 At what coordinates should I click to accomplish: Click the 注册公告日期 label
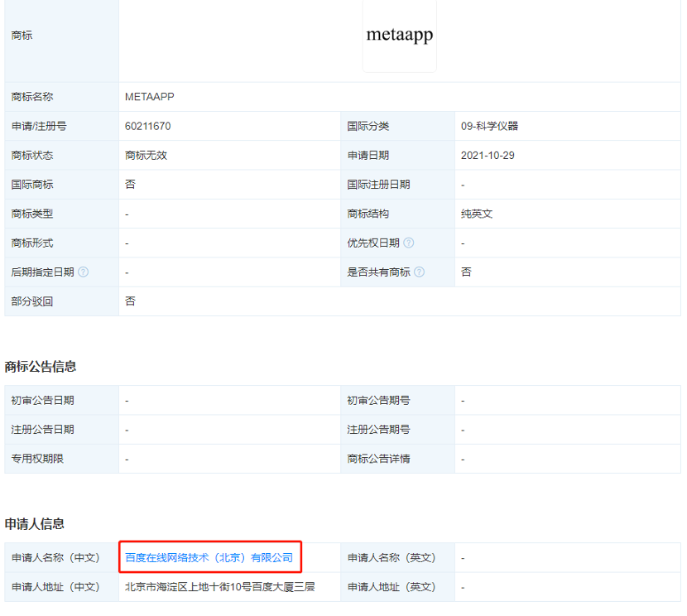[x=42, y=430]
